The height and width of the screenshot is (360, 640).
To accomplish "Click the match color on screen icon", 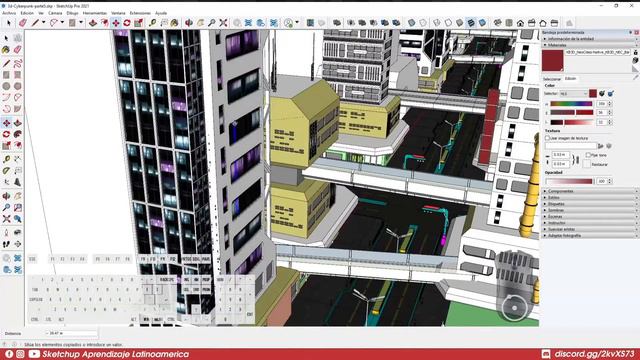I will 611,93.
